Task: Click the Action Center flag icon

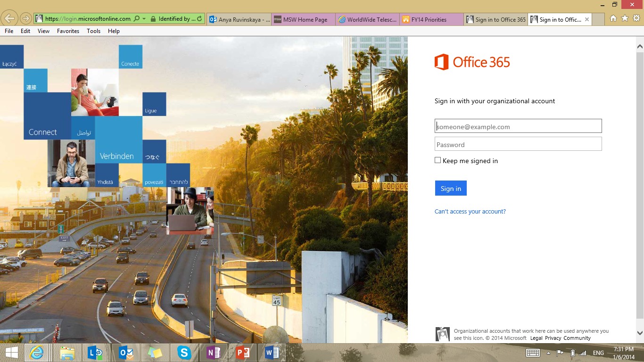Action: coord(560,353)
